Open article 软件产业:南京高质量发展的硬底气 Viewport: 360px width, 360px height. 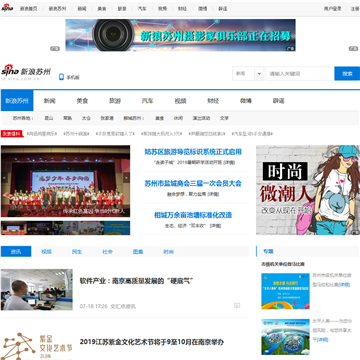pyautogui.click(x=137, y=281)
